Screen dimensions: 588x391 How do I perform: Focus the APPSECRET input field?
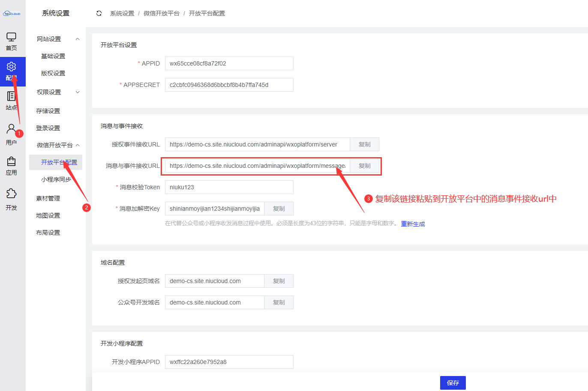point(229,85)
